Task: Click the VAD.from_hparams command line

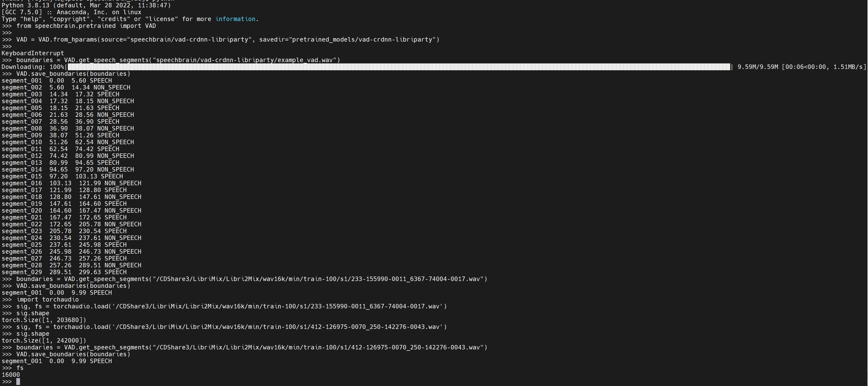Action: [220, 39]
